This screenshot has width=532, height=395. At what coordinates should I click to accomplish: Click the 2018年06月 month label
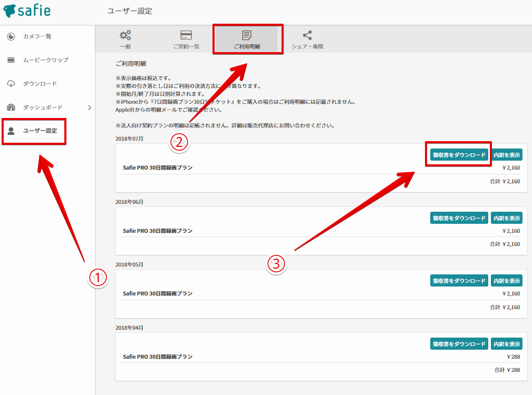click(129, 202)
